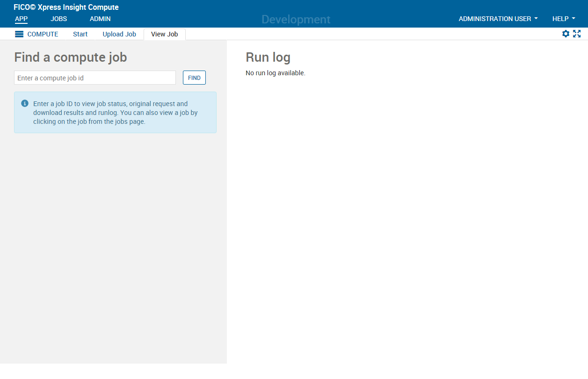Expand the HELP dropdown
Viewport: 588px width, 379px height.
click(x=563, y=19)
